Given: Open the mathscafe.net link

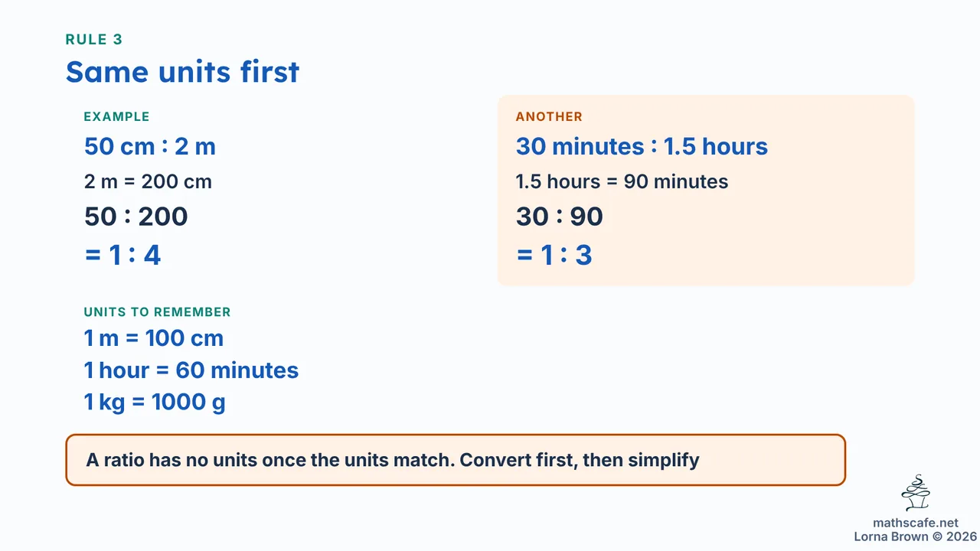Looking at the screenshot, I should point(915,523).
